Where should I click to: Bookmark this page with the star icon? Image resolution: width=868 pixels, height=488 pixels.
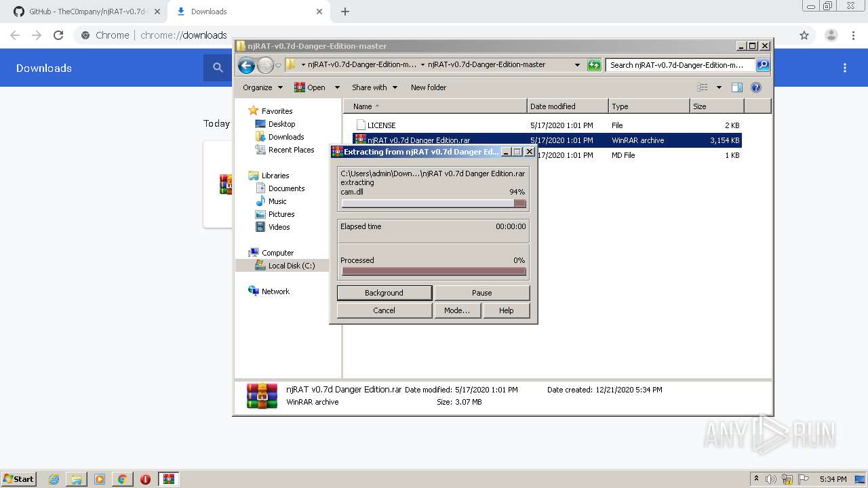pos(804,35)
